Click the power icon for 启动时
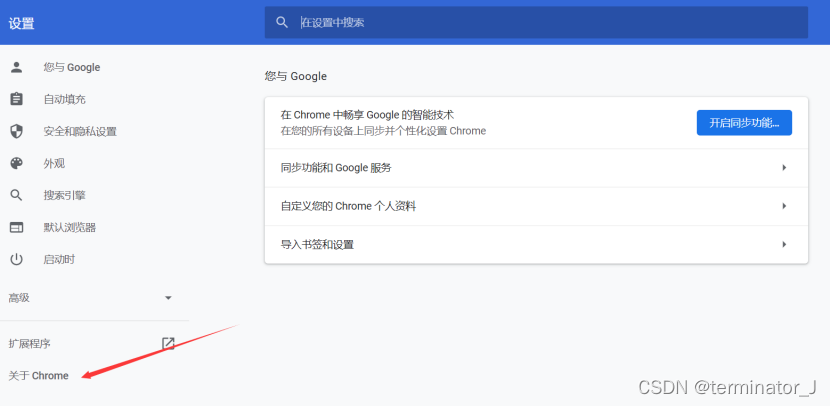 click(x=17, y=260)
